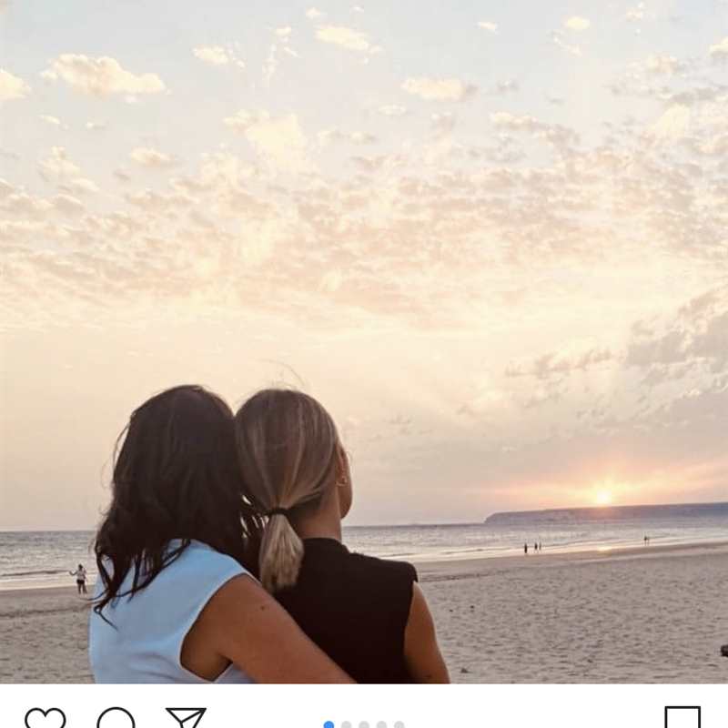Screen dimensions: 728x728
Task: Tap the setting sun in the photo
Action: coord(603,497)
